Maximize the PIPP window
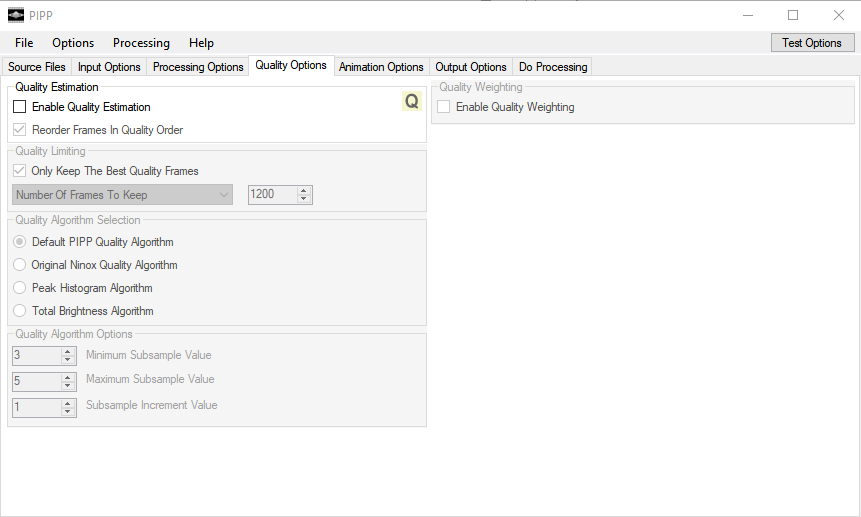 [x=793, y=14]
